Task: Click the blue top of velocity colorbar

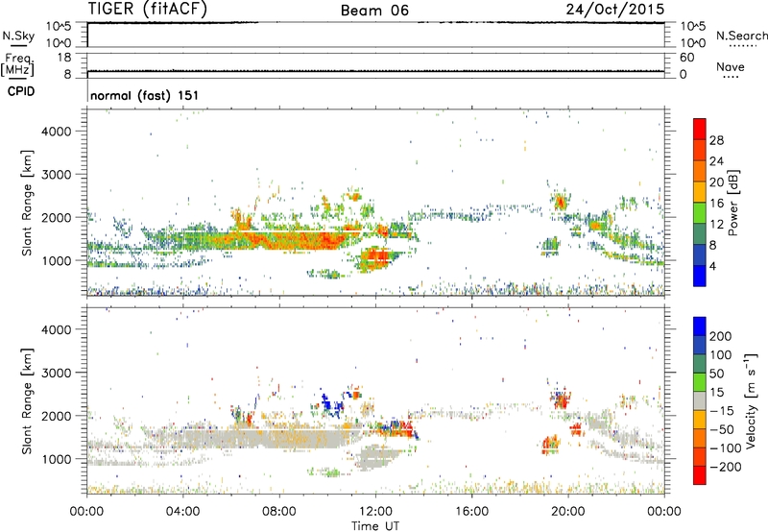Action: pos(700,326)
